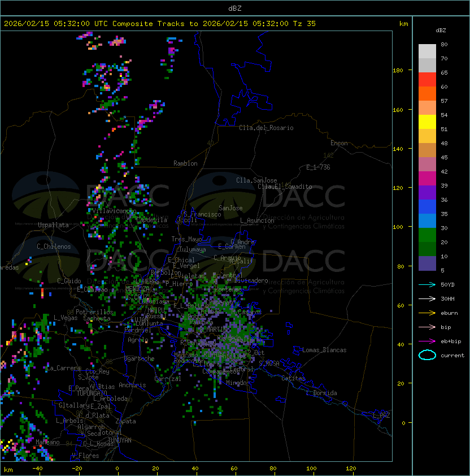The image size is (470, 476).
Task: Click the 'Mirador' map label
Action: 238,383
